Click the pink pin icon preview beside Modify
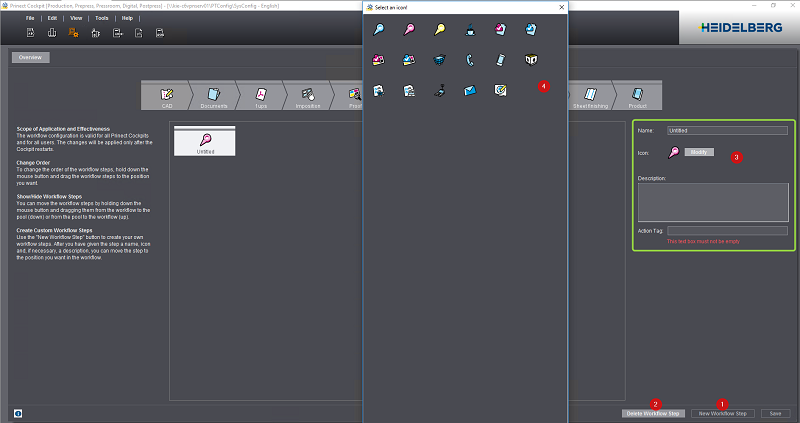Image resolution: width=800 pixels, height=423 pixels. point(673,152)
